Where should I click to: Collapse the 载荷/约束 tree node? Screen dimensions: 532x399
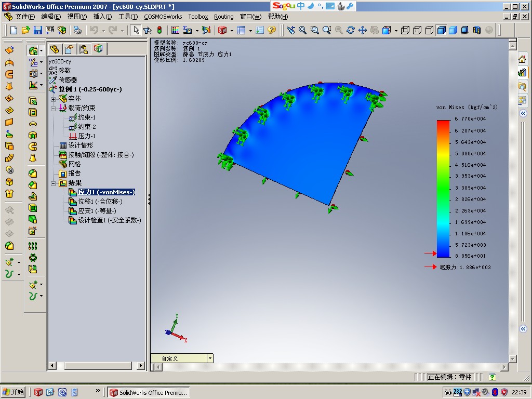(x=54, y=109)
